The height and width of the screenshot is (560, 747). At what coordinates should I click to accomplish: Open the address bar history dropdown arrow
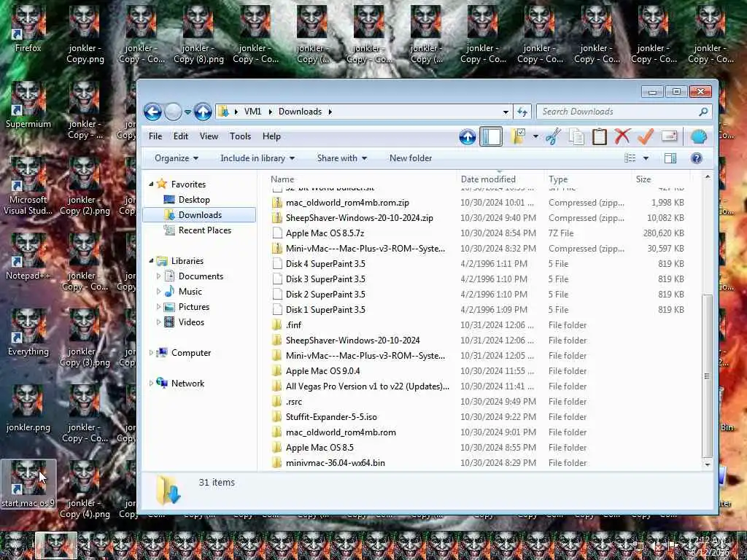click(506, 112)
